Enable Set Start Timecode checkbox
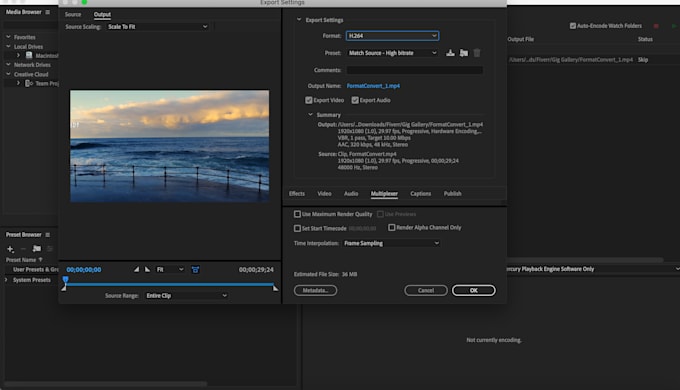Viewport: 680px width, 390px height. tap(297, 228)
